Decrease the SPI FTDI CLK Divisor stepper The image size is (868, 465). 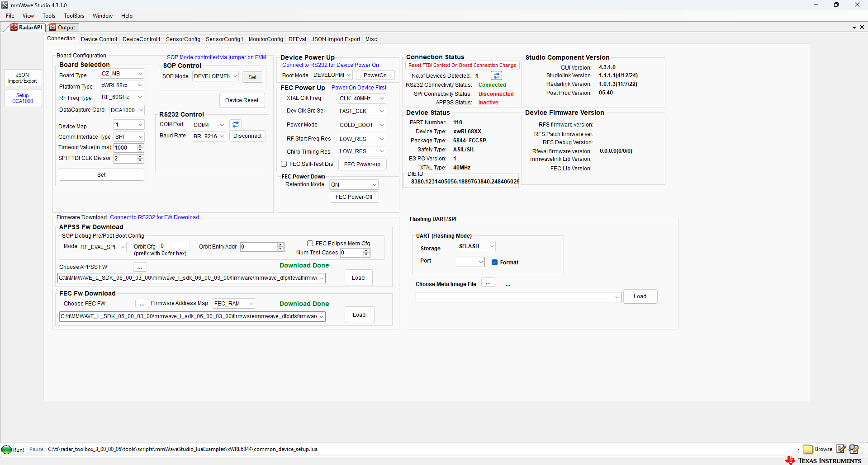pyautogui.click(x=140, y=160)
